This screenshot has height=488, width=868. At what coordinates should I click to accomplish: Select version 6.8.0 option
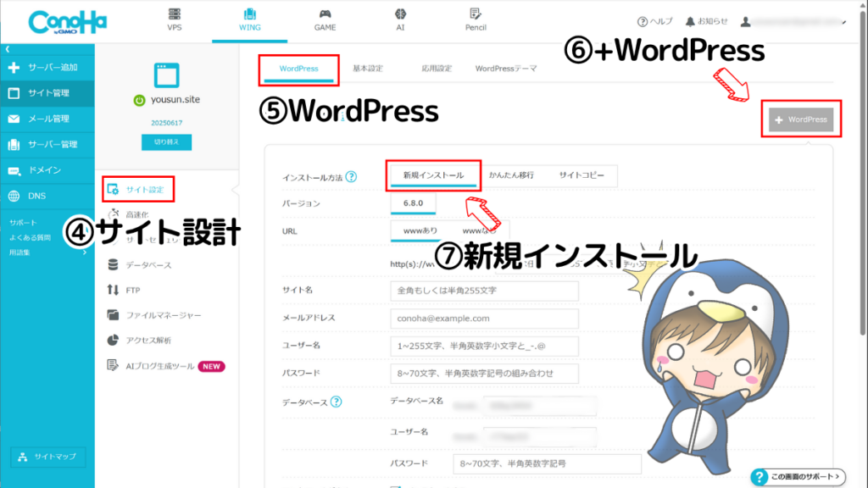tap(413, 203)
